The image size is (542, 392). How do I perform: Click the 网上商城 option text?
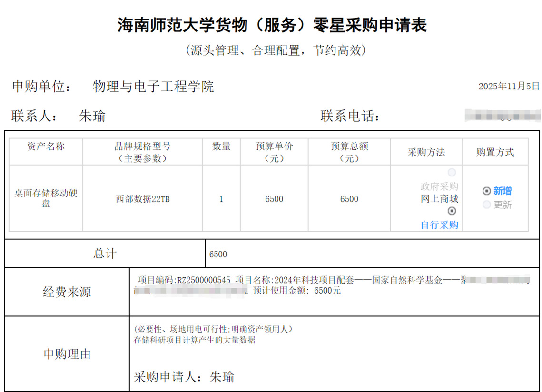439,198
